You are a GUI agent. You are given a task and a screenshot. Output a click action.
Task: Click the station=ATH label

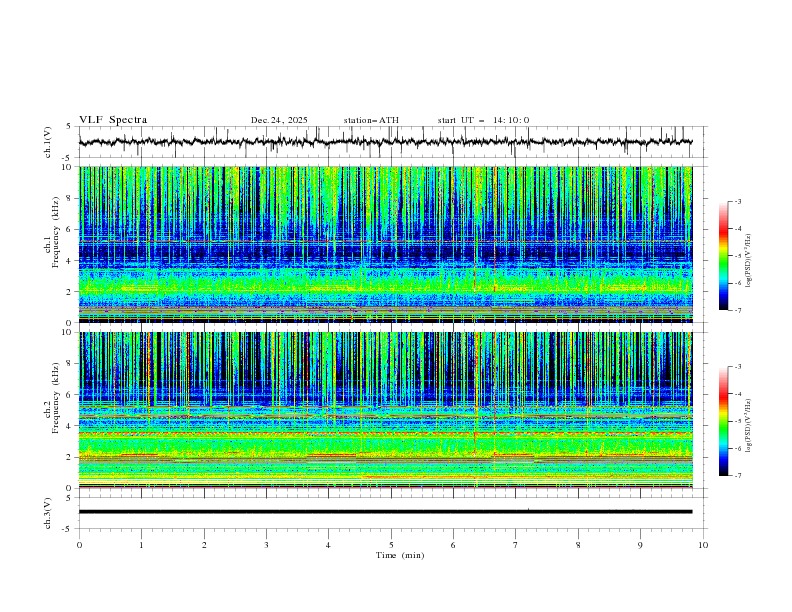tap(371, 120)
